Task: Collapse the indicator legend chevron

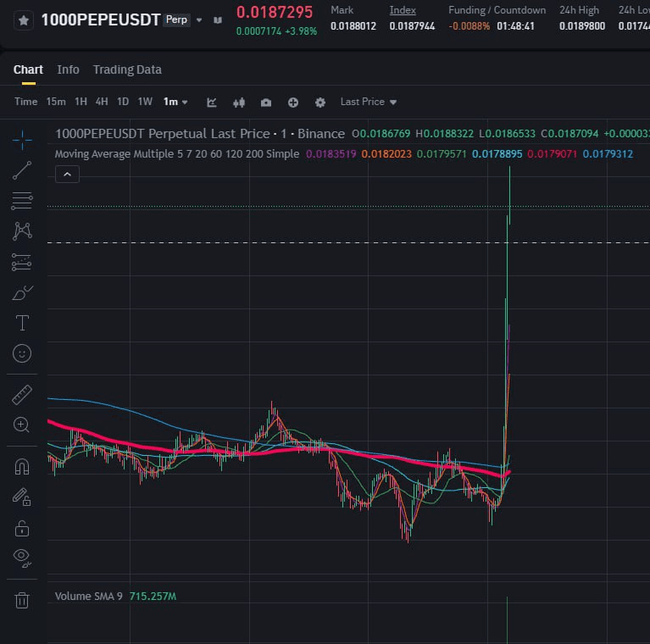Action: (x=67, y=175)
